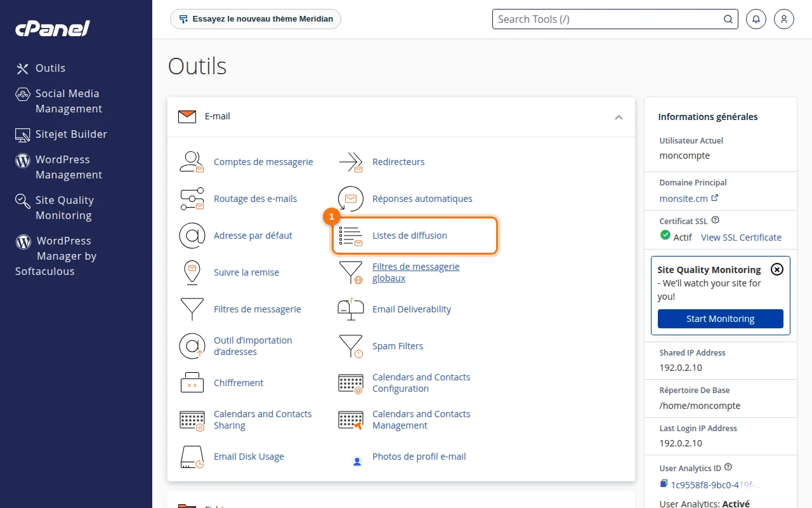Open the Photos de profil e-mail icon
This screenshot has width=812, height=508.
[x=357, y=461]
